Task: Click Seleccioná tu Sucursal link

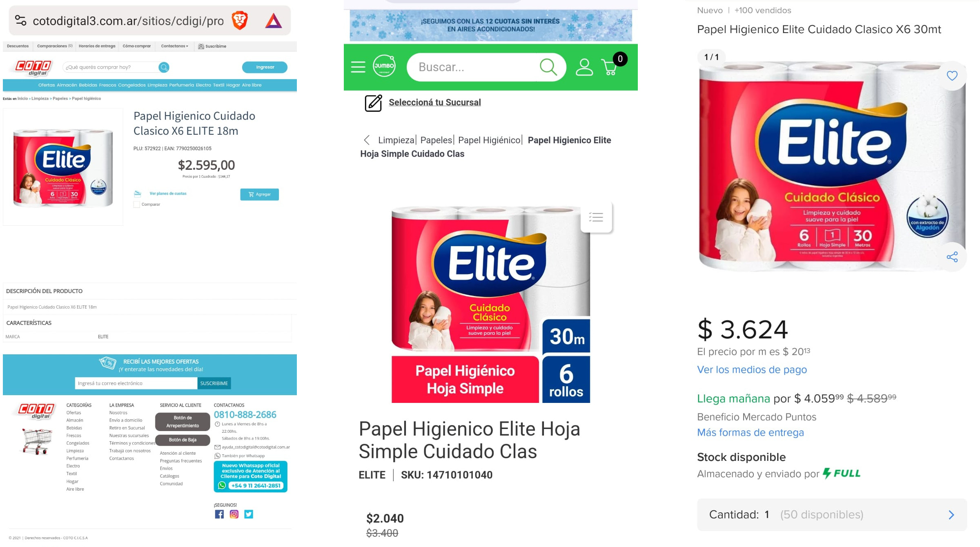Action: (x=434, y=102)
